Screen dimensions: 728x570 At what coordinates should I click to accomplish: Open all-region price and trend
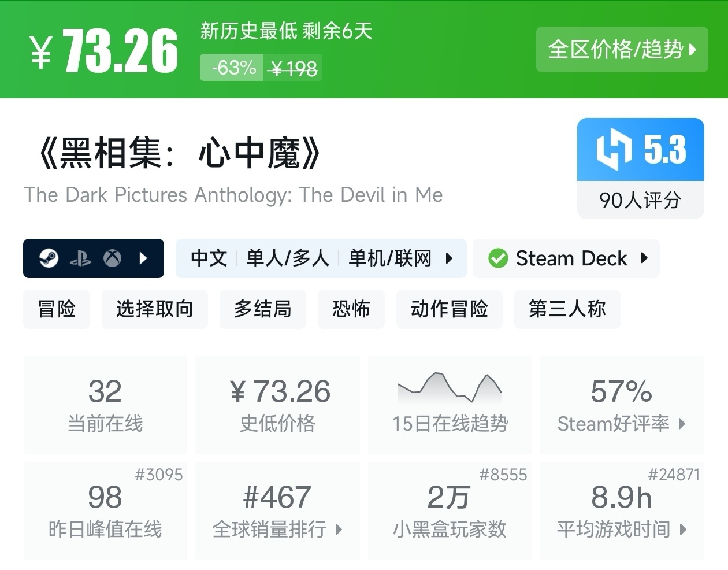click(622, 50)
